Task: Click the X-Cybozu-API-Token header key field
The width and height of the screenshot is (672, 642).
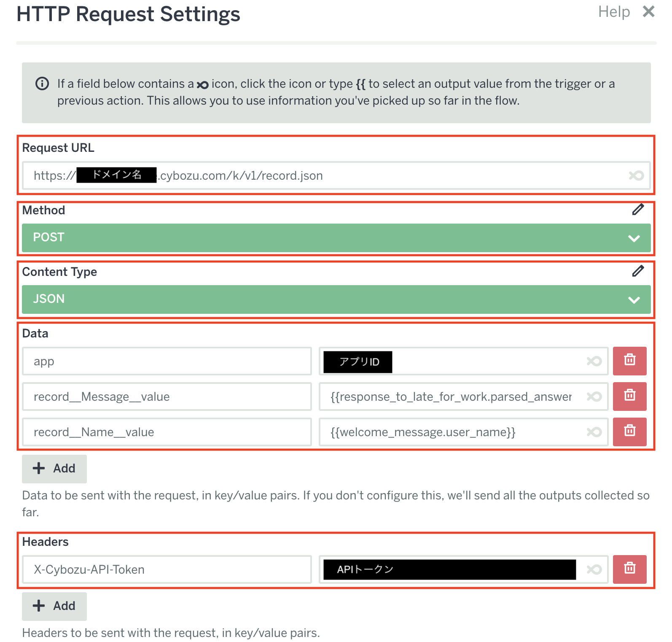Action: coord(167,569)
